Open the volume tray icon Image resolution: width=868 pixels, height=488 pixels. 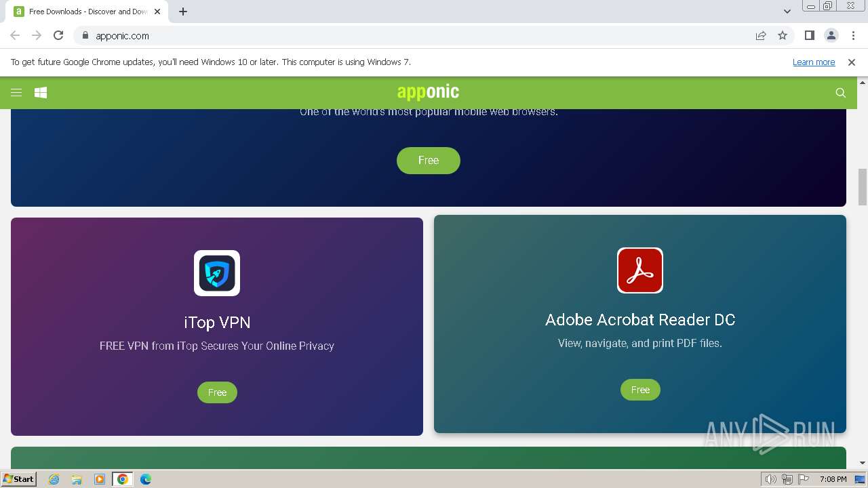coord(770,479)
